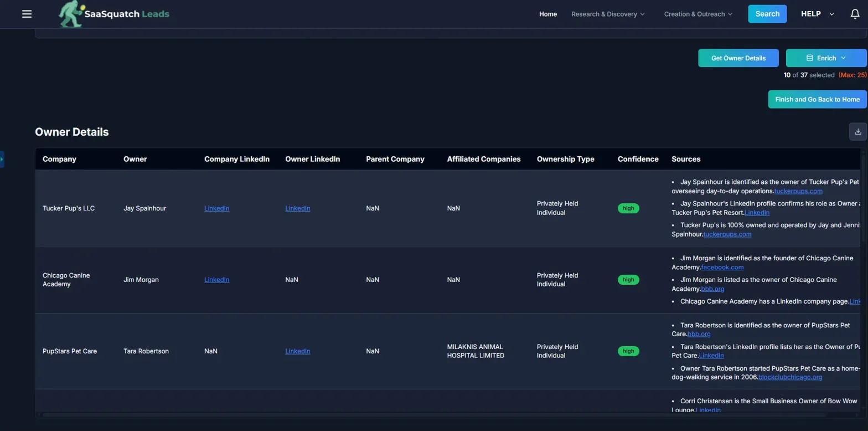Click the SaaSquatch Leads logo
Screen dimensions: 868x431
click(114, 14)
